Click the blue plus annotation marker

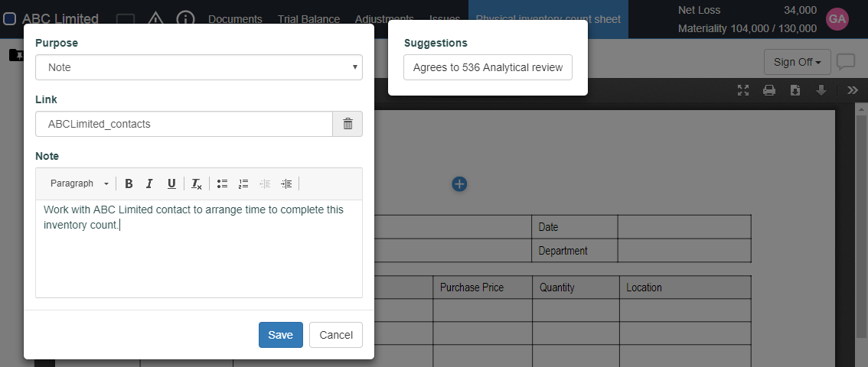pos(459,183)
